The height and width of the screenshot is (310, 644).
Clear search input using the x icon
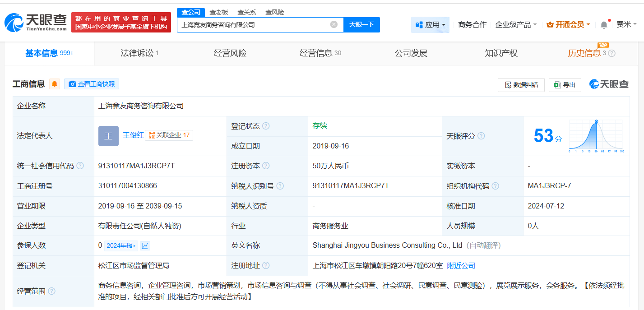click(x=333, y=25)
